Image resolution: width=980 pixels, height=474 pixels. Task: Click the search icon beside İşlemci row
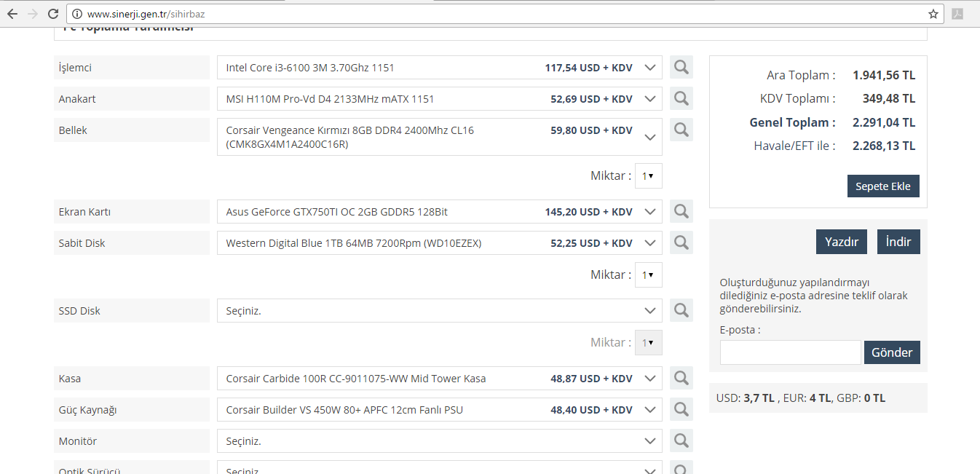point(681,67)
